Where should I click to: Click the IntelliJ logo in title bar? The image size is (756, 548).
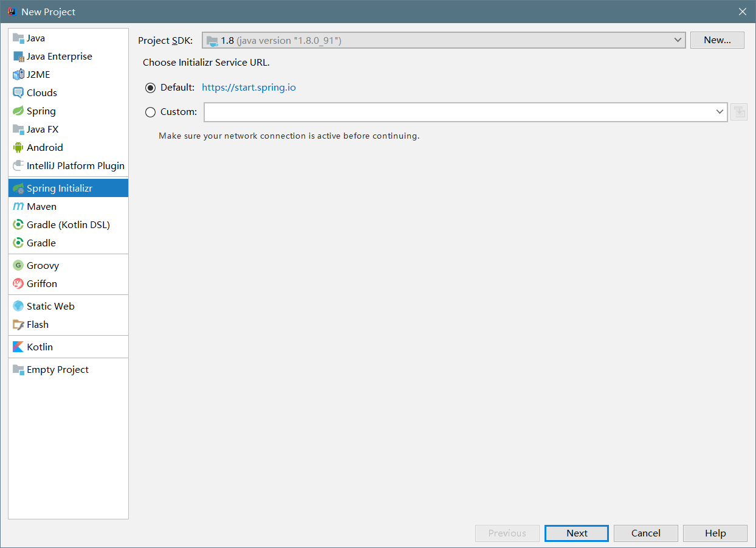[x=12, y=12]
